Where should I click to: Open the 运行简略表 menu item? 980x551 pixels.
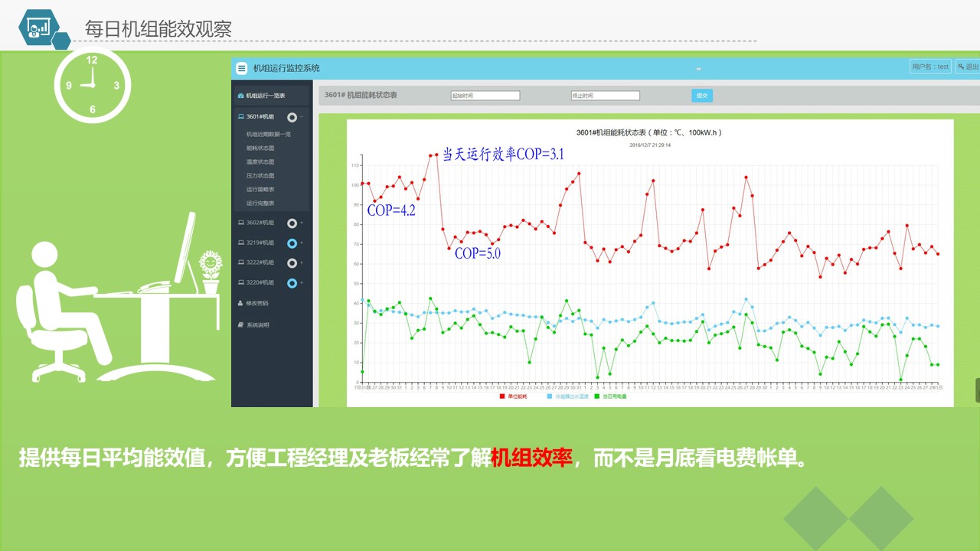point(260,189)
